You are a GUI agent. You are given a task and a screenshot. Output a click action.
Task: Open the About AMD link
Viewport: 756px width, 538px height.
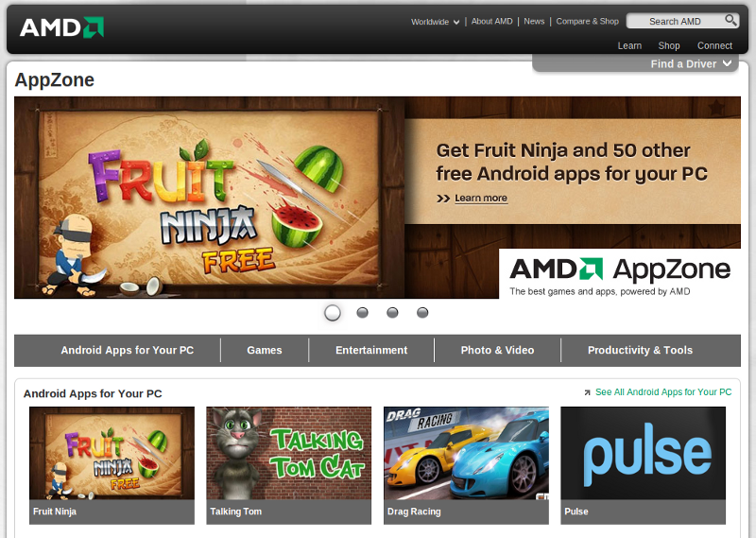(491, 21)
